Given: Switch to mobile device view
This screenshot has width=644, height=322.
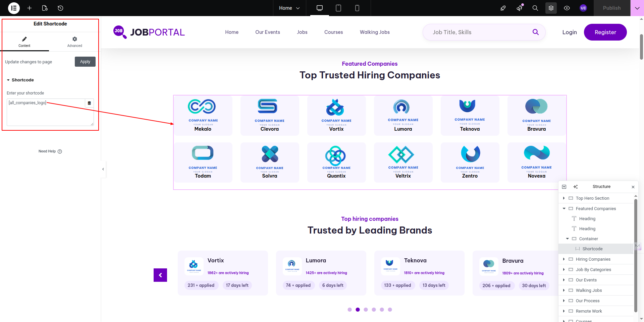Looking at the screenshot, I should (x=357, y=8).
